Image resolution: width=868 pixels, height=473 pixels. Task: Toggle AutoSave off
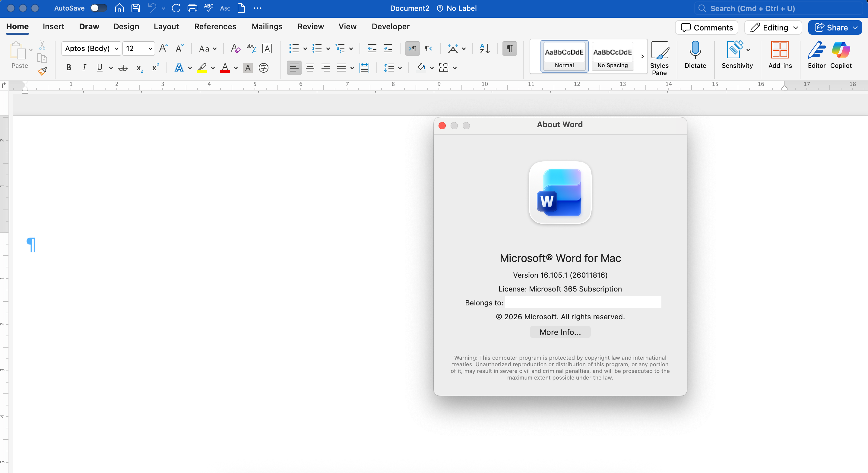coord(98,8)
